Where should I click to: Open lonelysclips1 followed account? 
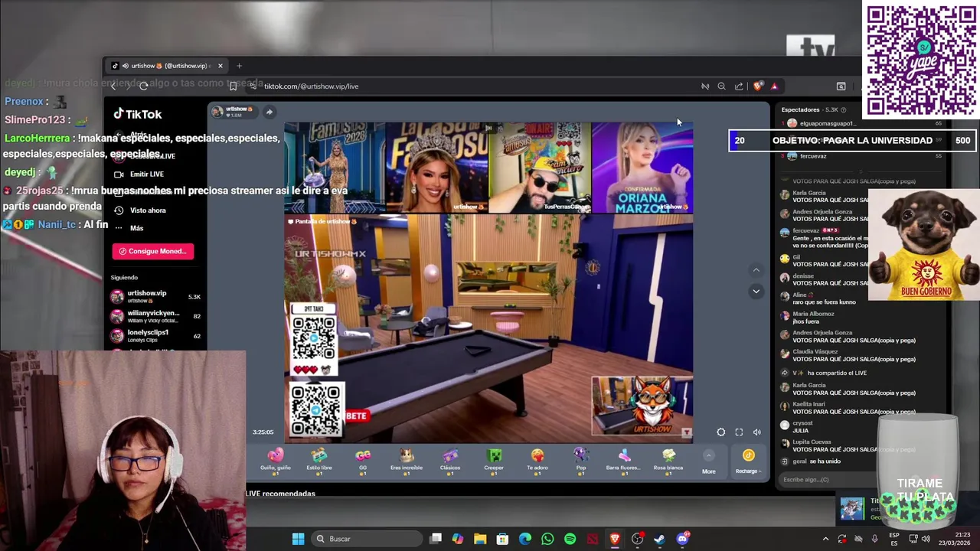coord(156,336)
